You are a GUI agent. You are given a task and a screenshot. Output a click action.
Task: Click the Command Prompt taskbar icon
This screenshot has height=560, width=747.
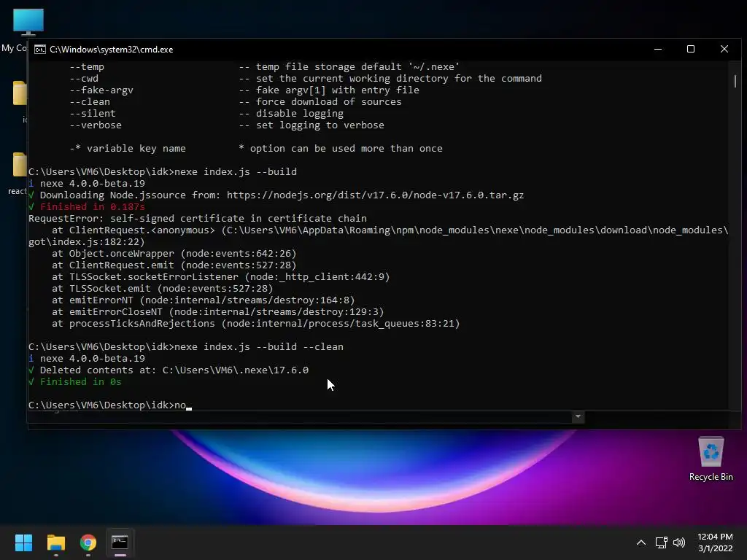point(120,542)
